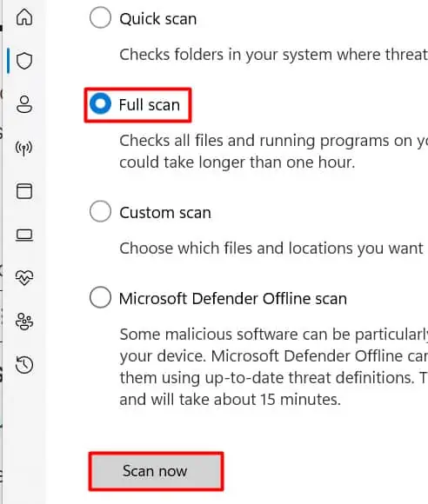Open Device security laptop icon
This screenshot has height=504, width=428.
click(x=24, y=235)
